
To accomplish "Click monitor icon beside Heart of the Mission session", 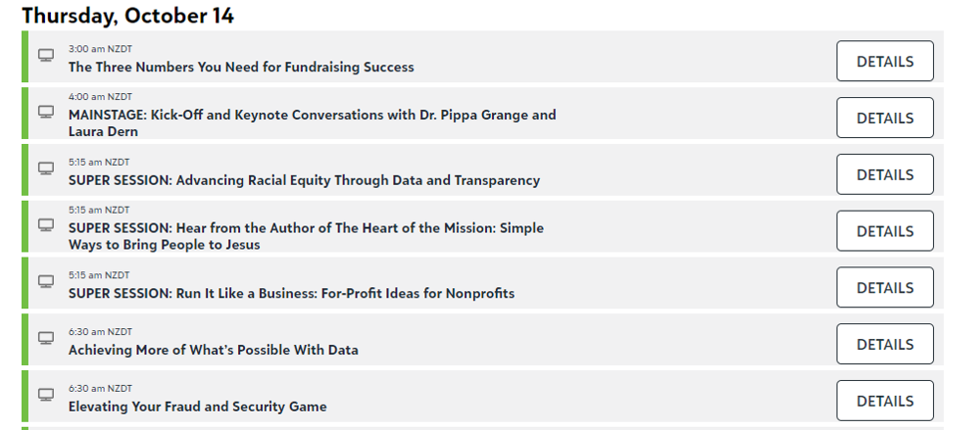I will click(46, 225).
